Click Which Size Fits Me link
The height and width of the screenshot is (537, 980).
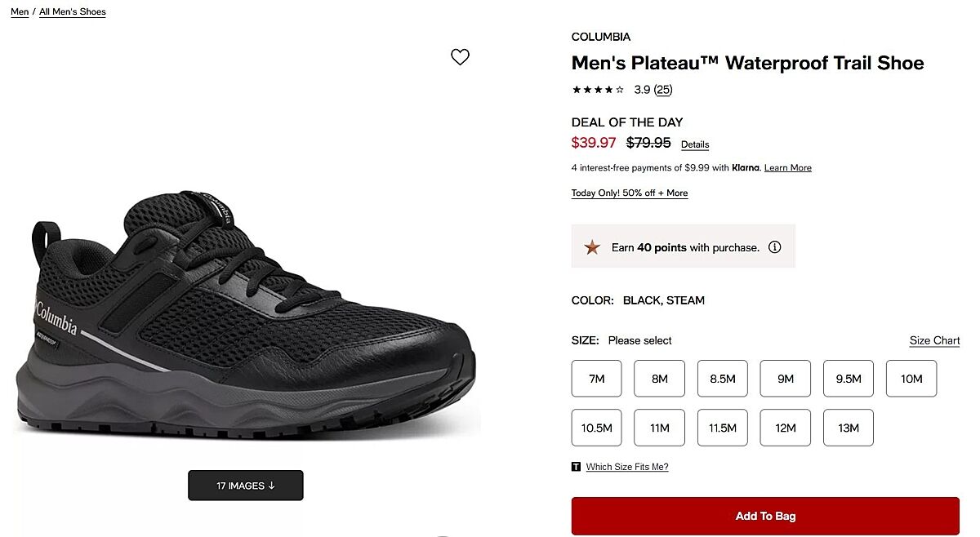(x=627, y=467)
